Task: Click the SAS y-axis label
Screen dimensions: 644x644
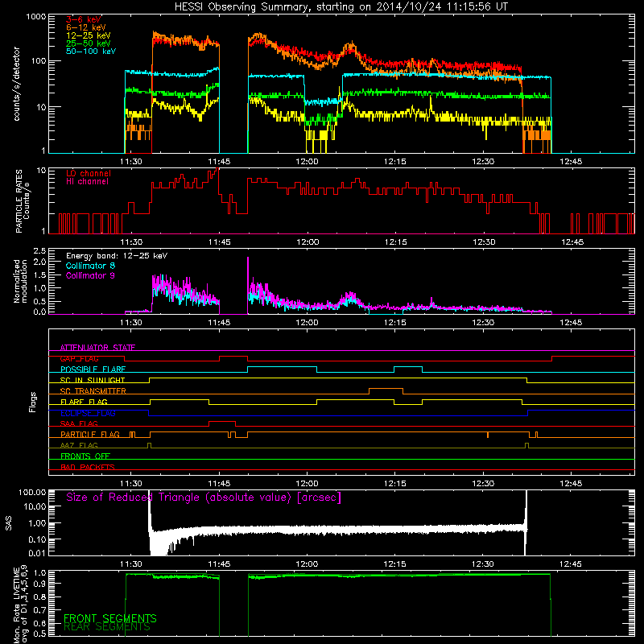Action: pos(9,523)
